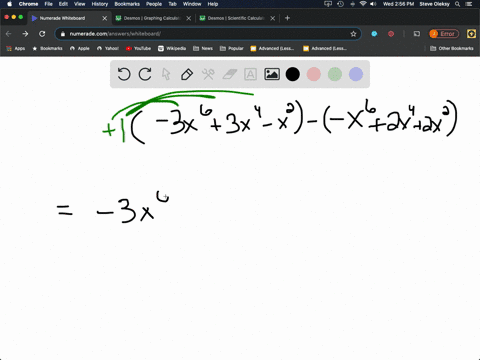
Task: Click the Wi-Fi status icon
Action: [363, 4]
